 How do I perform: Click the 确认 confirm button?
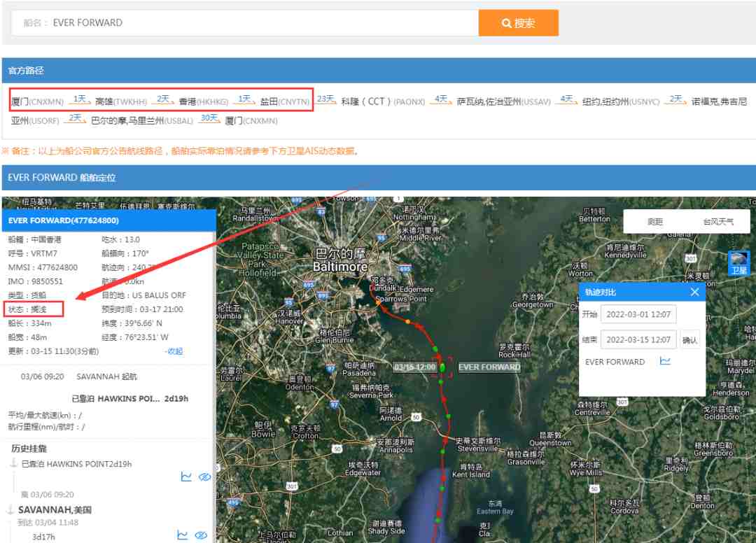click(689, 339)
